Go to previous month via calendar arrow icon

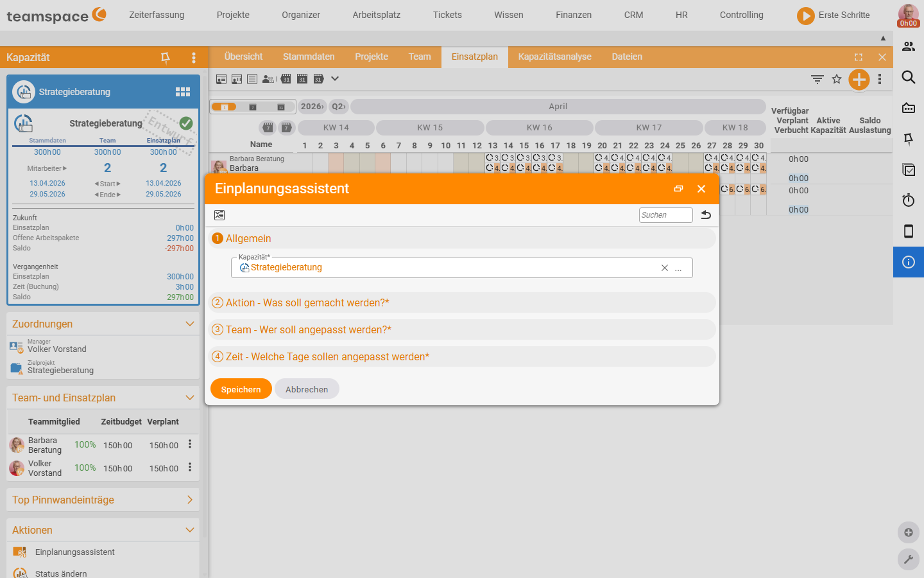286,78
